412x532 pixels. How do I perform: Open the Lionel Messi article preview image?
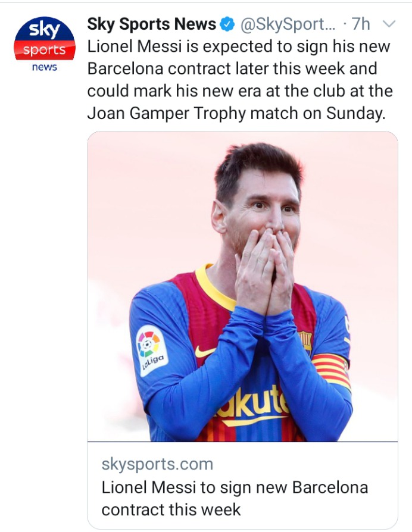pos(242,286)
